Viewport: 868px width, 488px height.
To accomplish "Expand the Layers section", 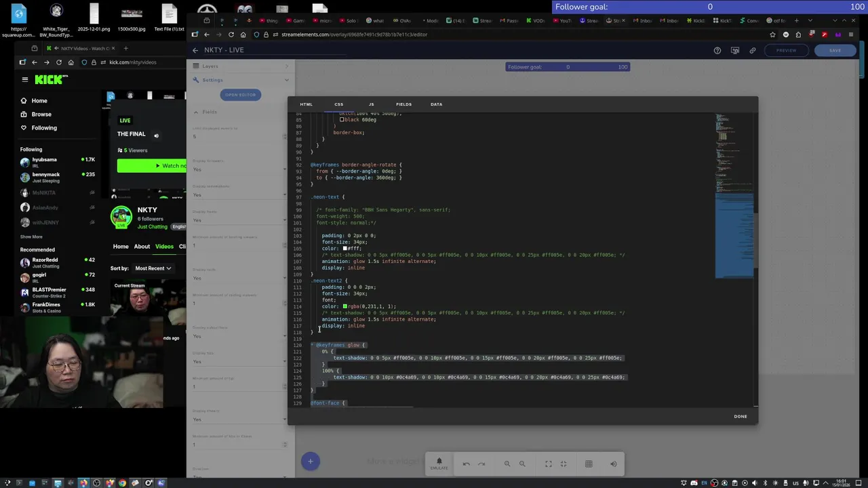I will click(240, 66).
